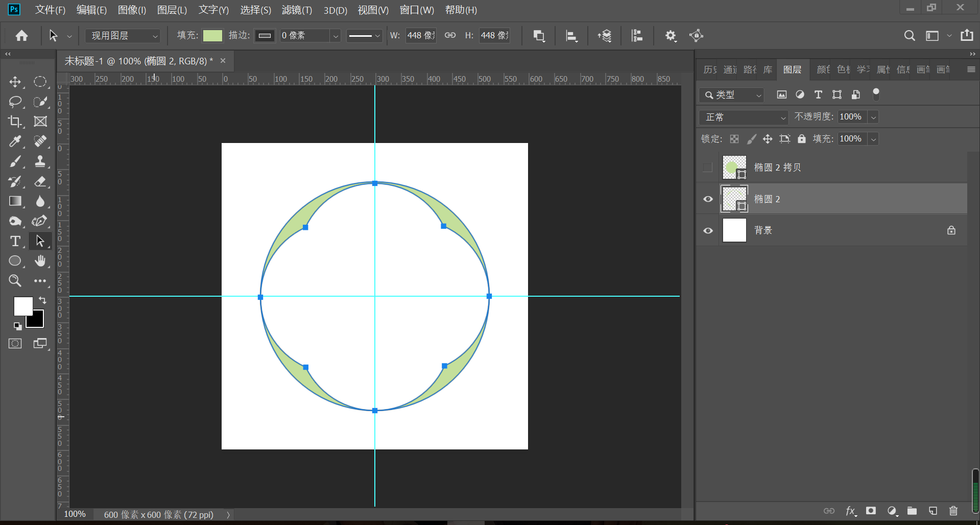The width and height of the screenshot is (980, 525).
Task: Open the Edit Toolbar three-dots menu
Action: [40, 281]
